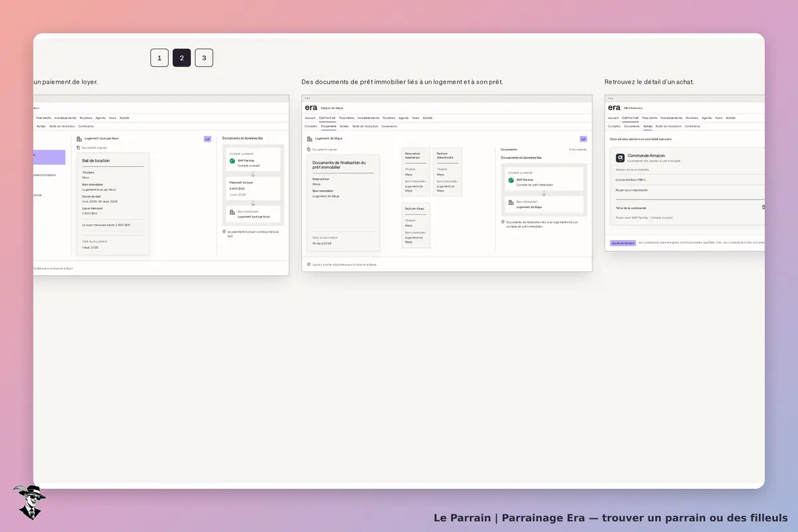Select the Documents sub-tab in the Espace de Maya window
The width and height of the screenshot is (798, 532).
[x=329, y=126]
